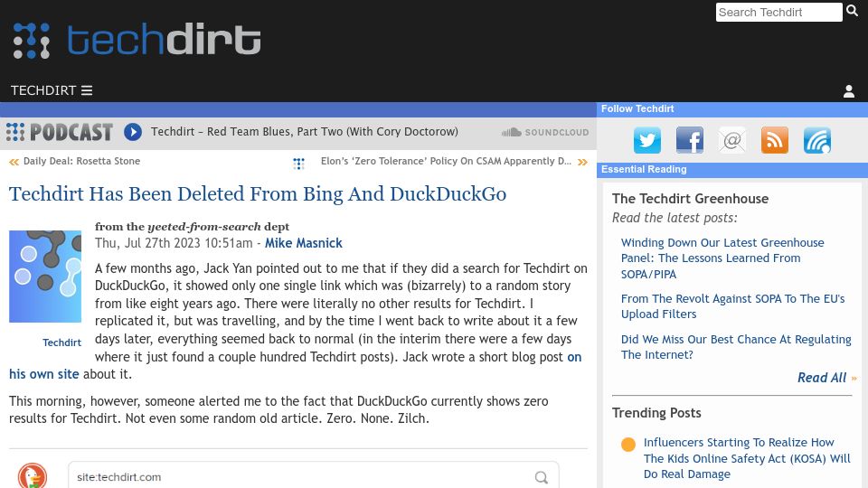This screenshot has height=488, width=868.
Task: Follow the 'on his own site' link
Action: [x=295, y=366]
